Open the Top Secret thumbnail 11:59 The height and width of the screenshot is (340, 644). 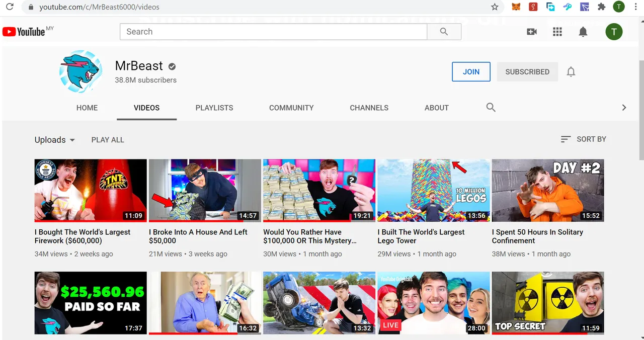(x=548, y=303)
